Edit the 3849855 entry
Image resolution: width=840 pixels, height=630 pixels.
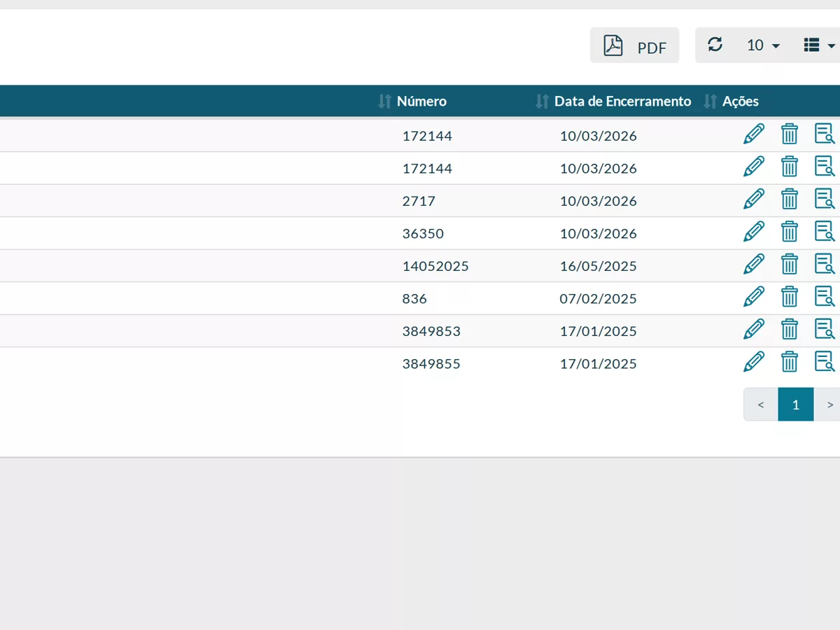(753, 362)
